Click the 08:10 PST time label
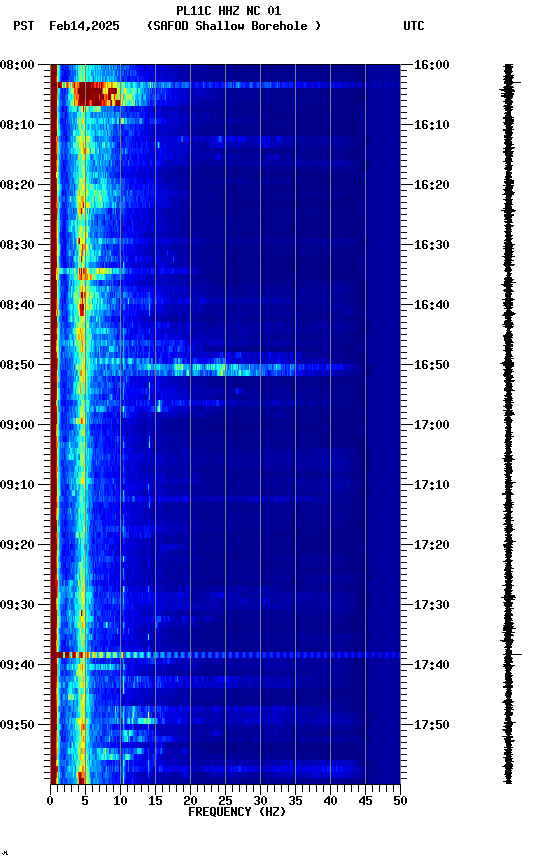 (17, 125)
